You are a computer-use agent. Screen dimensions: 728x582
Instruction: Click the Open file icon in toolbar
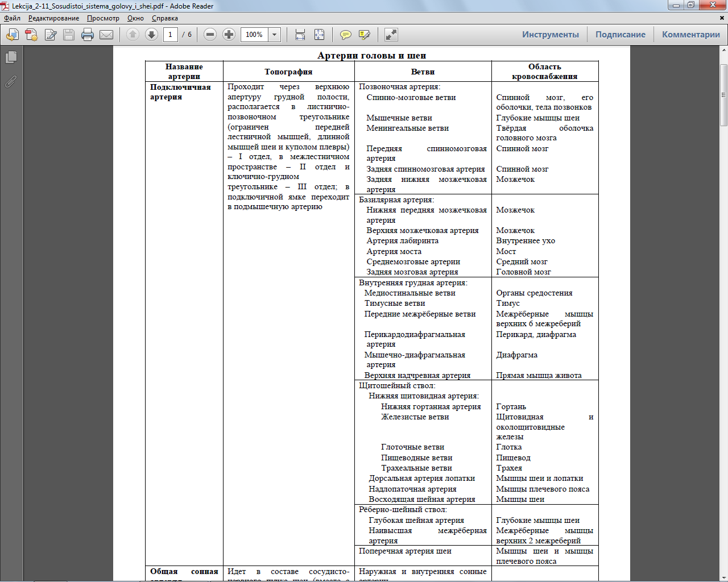click(13, 35)
